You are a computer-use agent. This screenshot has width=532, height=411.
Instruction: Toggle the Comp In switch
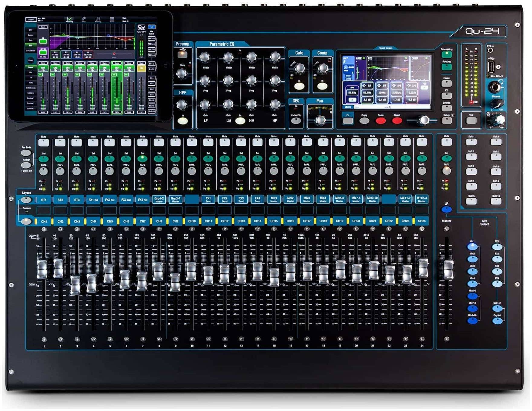(322, 86)
